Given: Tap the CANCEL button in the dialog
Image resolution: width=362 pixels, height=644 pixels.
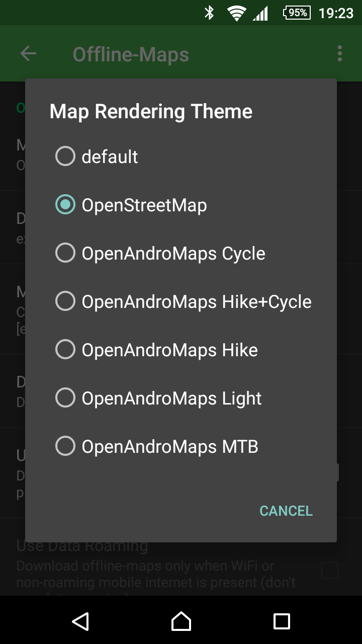Looking at the screenshot, I should [286, 511].
